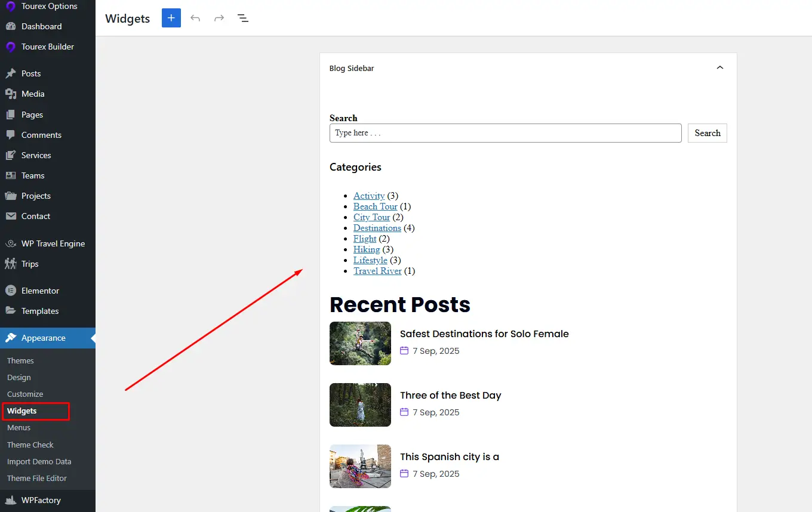Open the Design submenu item

point(19,377)
